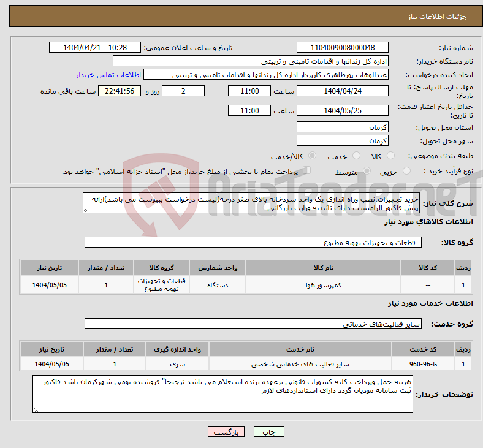This screenshot has width=483, height=448.
Task: Click the کد کالا column header
Action: 428,268
